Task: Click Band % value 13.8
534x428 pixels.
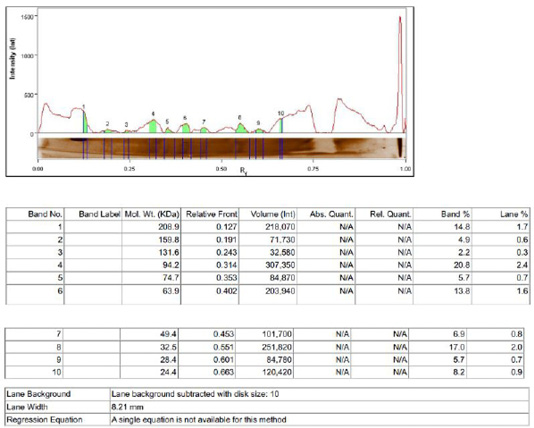Action: pos(462,291)
